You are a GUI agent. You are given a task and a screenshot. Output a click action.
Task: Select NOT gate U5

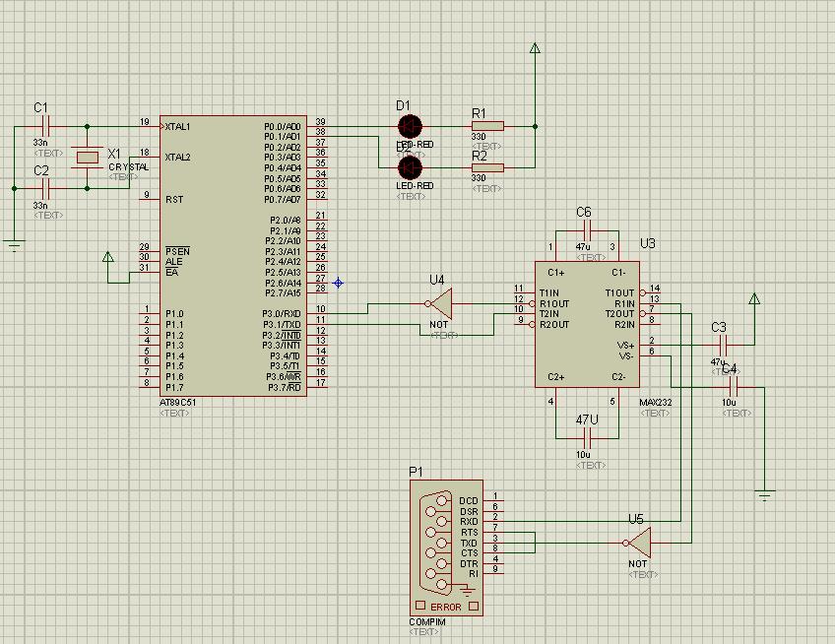tap(638, 543)
